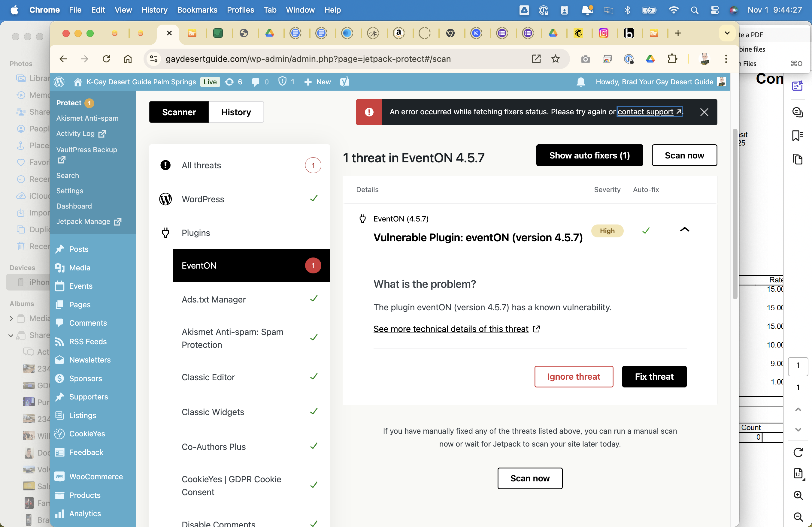Image resolution: width=812 pixels, height=527 pixels.
Task: Open the Chrome home page button
Action: coord(128,59)
